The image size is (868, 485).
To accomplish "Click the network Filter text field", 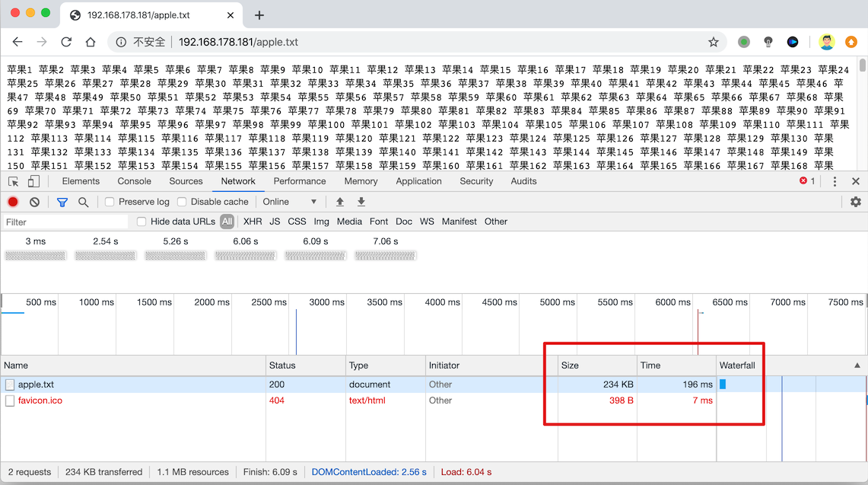I will (65, 222).
